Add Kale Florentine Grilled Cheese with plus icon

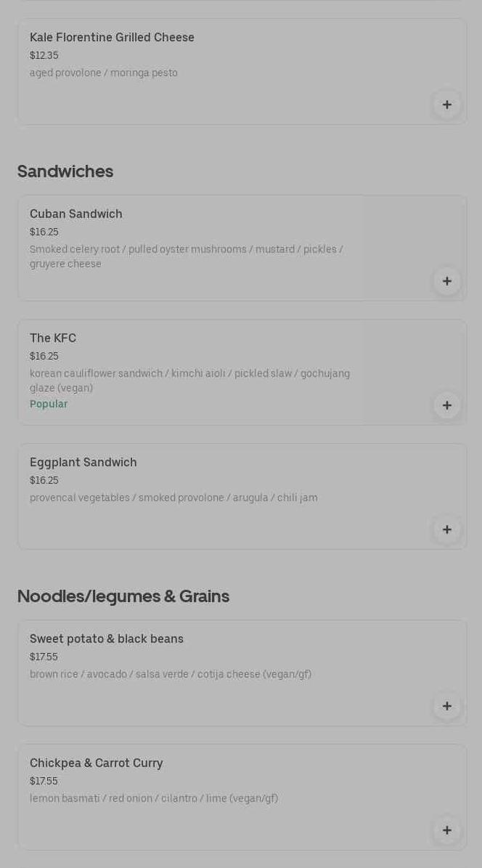(446, 105)
